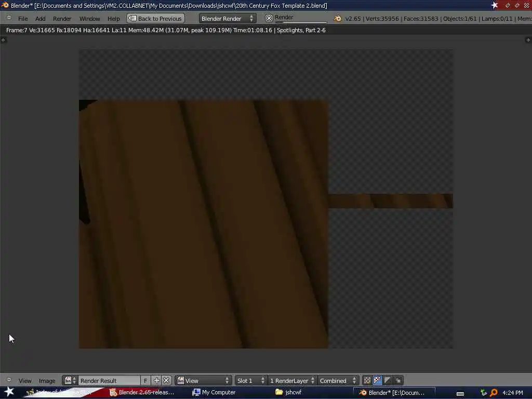Click v2.65 version text
The height and width of the screenshot is (399, 532).
point(353,19)
